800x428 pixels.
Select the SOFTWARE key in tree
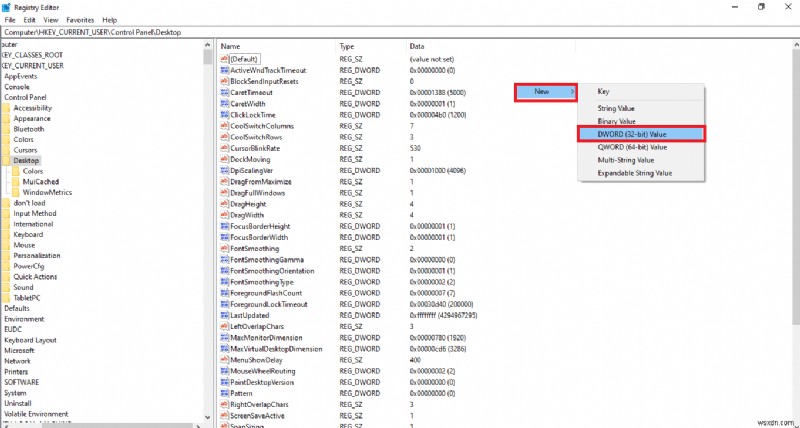click(x=21, y=382)
